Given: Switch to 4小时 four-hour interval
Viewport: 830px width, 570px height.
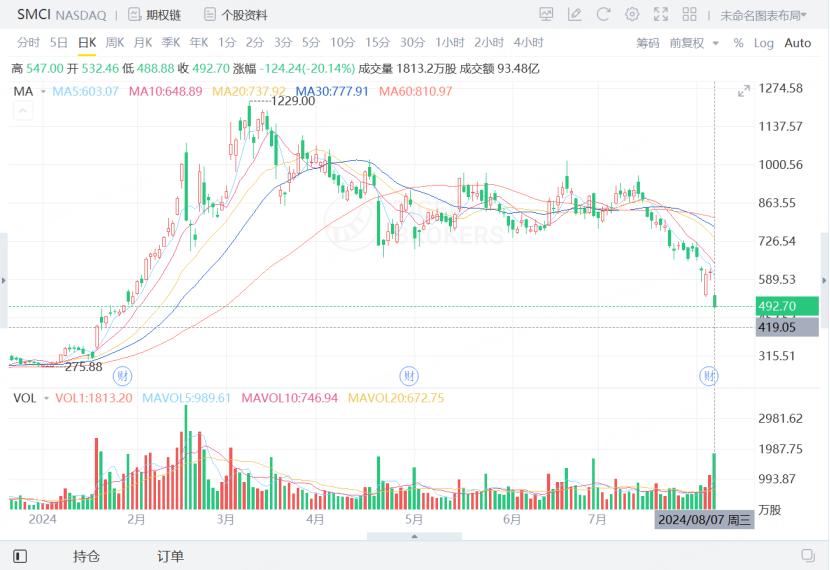Looking at the screenshot, I should coord(528,42).
